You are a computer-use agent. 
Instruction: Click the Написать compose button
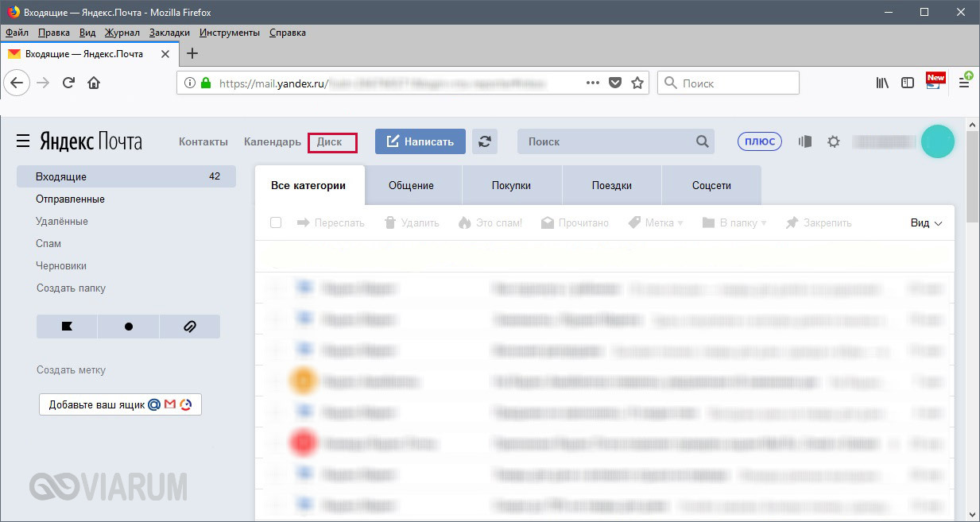coord(420,141)
